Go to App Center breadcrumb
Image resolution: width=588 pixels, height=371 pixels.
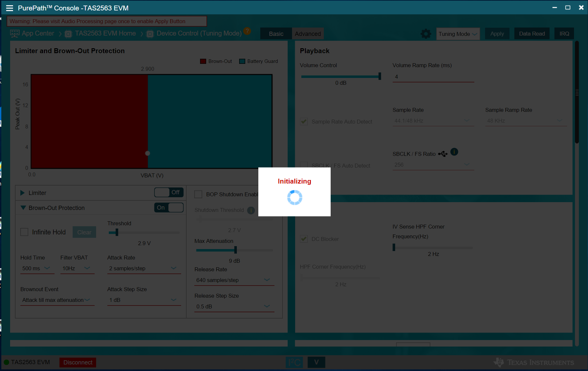tap(38, 33)
